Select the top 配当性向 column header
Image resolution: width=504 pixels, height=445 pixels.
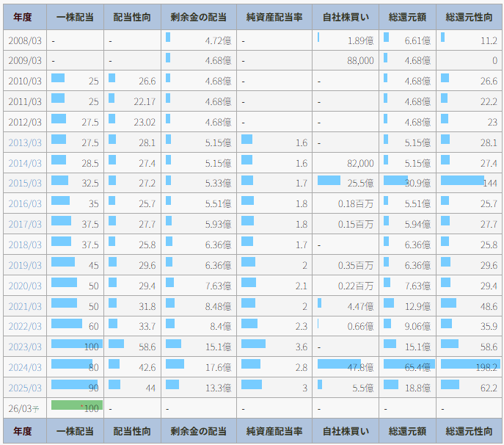(132, 18)
